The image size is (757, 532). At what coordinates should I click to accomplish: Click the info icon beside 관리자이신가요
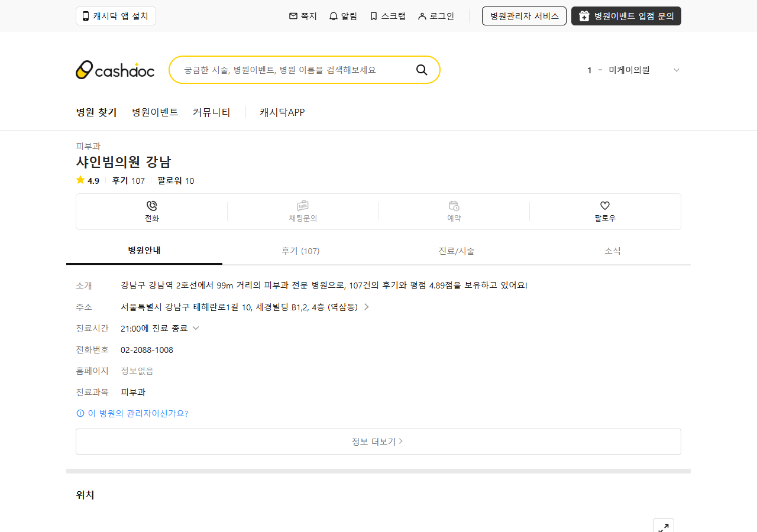click(x=80, y=413)
